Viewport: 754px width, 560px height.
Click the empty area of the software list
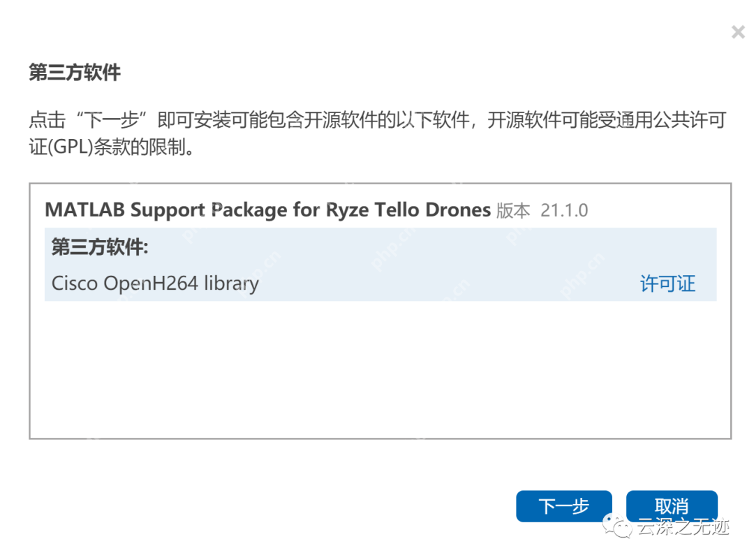click(x=380, y=370)
